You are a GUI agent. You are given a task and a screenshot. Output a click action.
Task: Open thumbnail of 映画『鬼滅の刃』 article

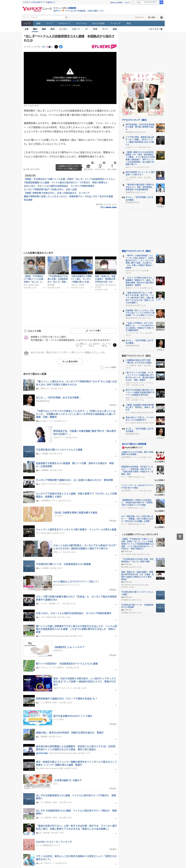[106, 265]
